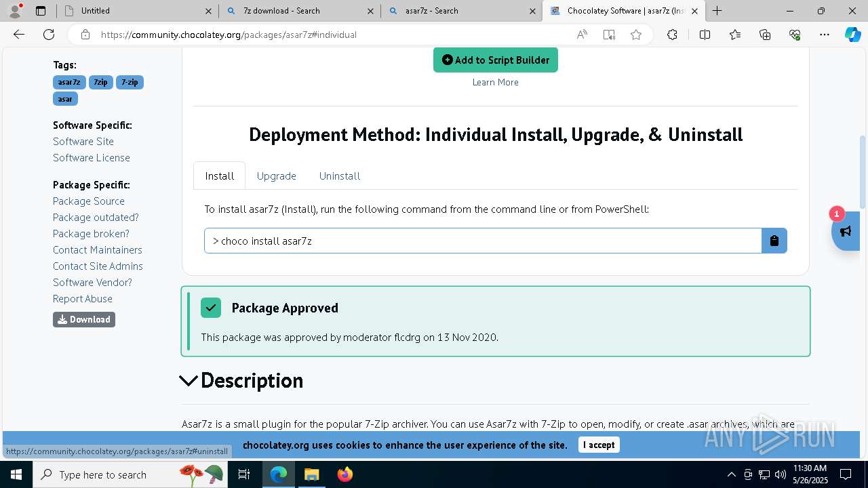
Task: Follow the Learn More link
Action: pos(496,82)
